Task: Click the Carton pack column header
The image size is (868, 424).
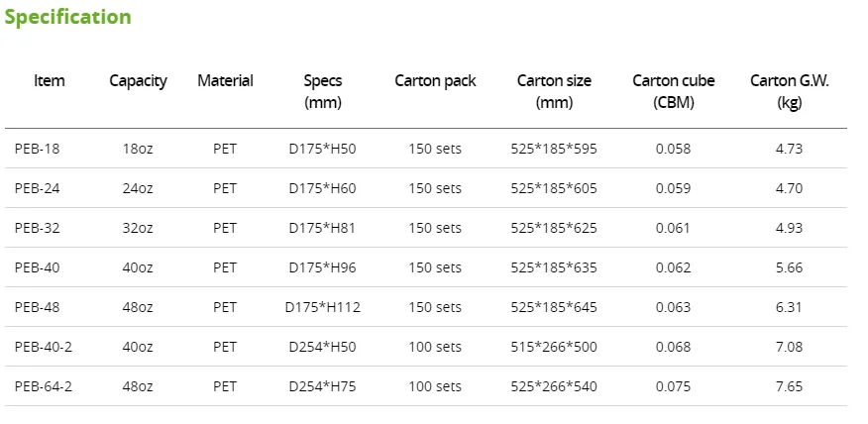Action: pyautogui.click(x=435, y=81)
